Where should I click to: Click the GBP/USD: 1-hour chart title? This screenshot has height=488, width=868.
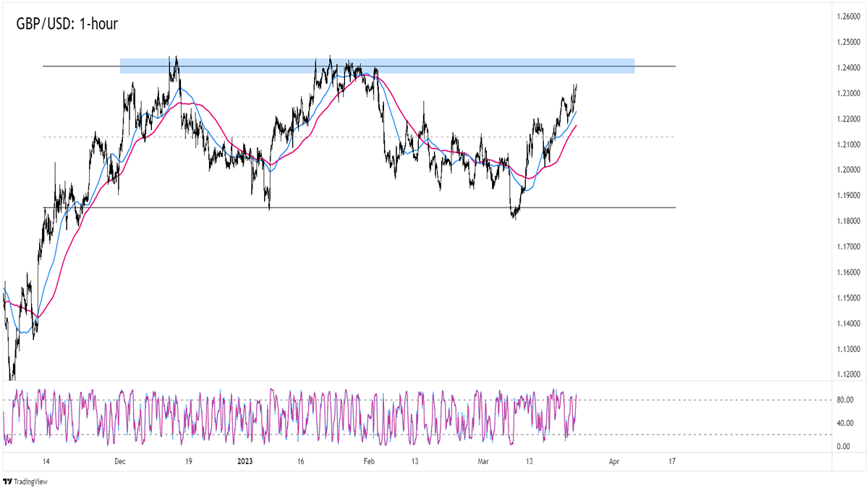point(67,24)
